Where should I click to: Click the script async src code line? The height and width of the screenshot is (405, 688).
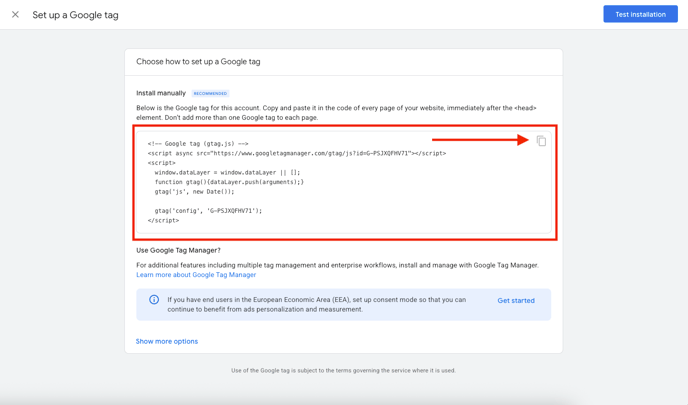pos(297,153)
